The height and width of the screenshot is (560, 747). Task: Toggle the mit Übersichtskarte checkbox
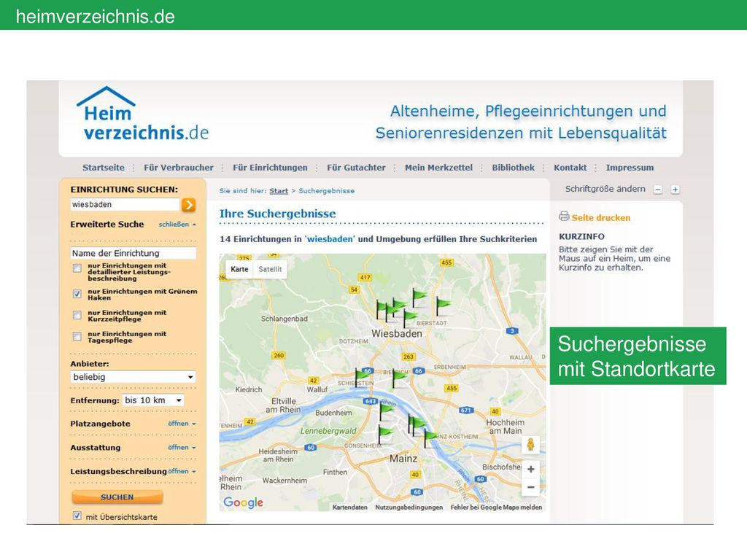77,516
